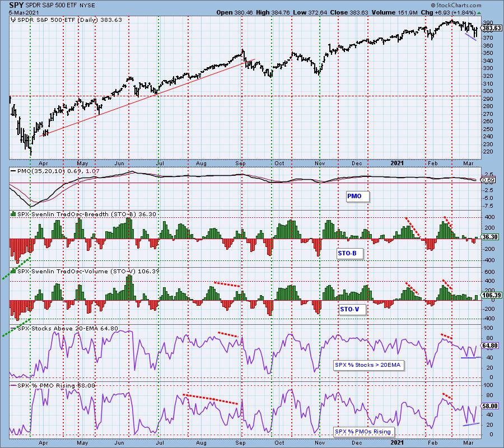Click the SPX Stocks Above 20-EMA 64.80 legend

(x=68, y=329)
